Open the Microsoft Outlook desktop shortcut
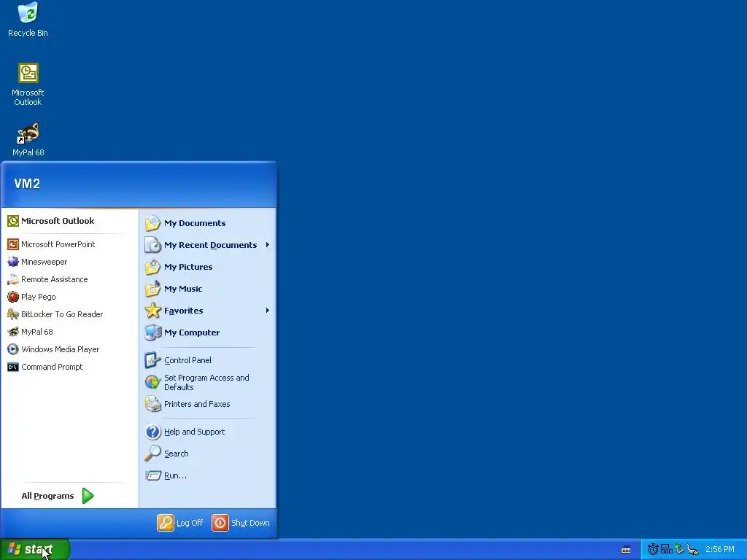This screenshot has width=747, height=560. tap(28, 85)
